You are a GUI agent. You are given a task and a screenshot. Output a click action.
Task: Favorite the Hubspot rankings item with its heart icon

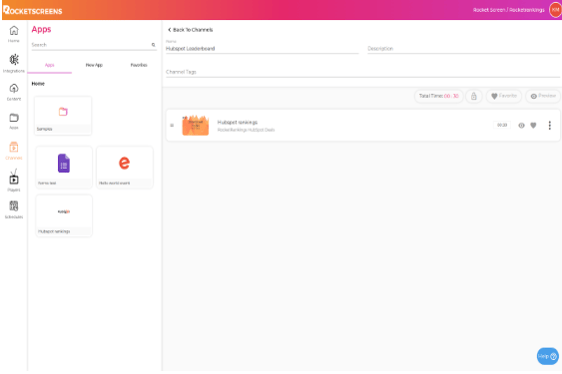533,126
